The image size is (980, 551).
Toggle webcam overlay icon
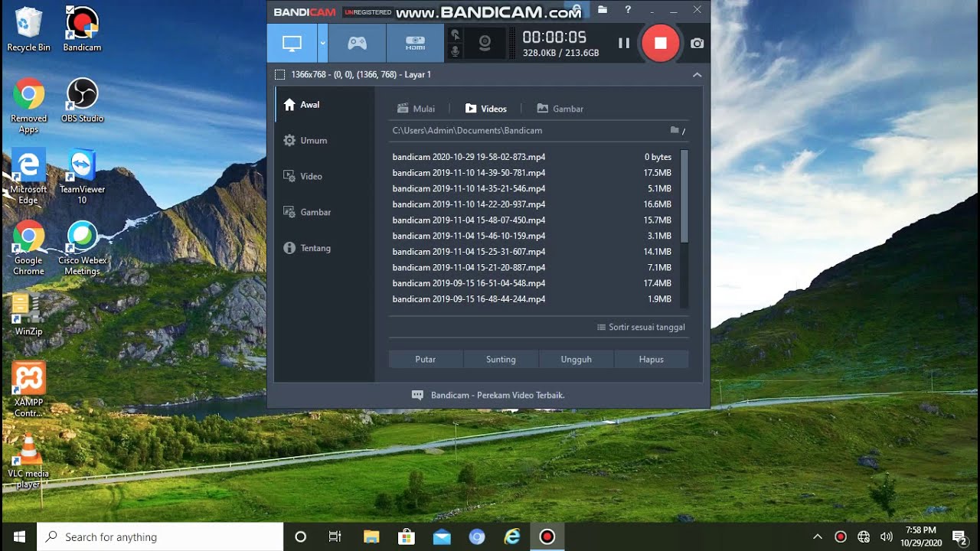[485, 44]
